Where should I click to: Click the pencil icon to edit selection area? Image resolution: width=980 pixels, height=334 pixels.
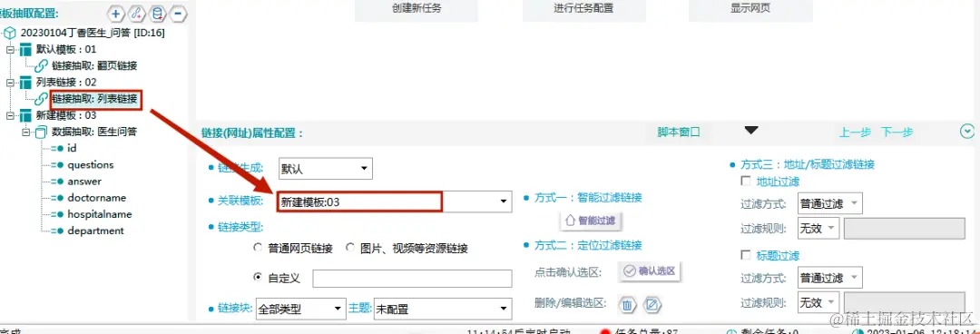point(652,305)
